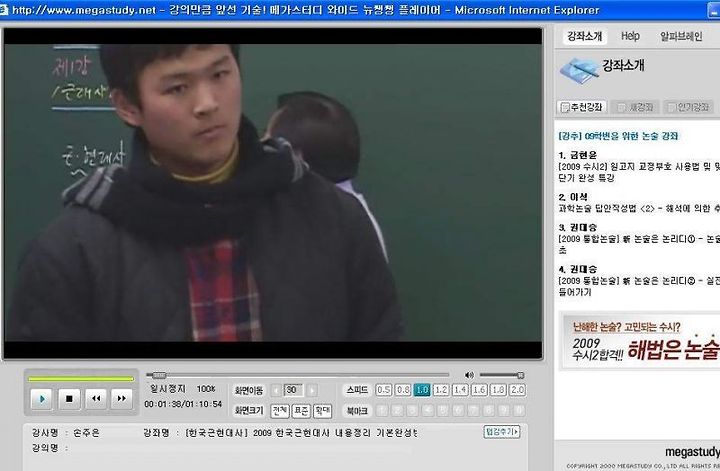This screenshot has width=720, height=471.
Task: Click inside the lecture video area
Action: 273,192
